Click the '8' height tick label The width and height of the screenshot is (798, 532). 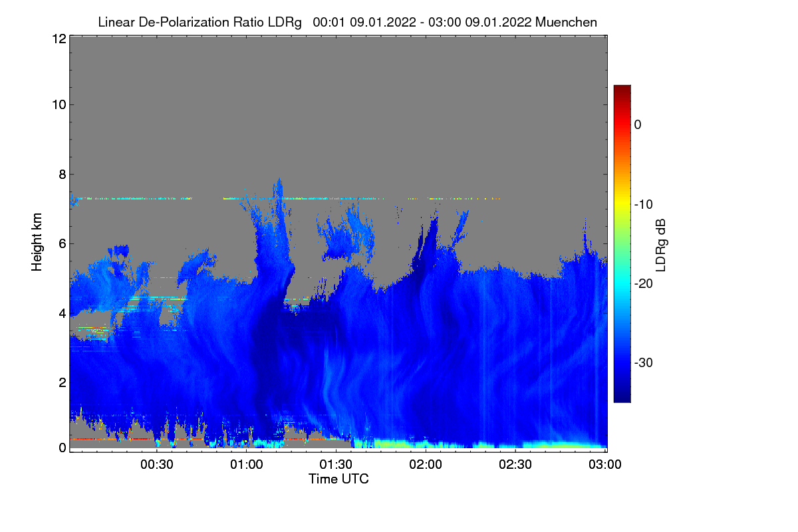pos(61,174)
